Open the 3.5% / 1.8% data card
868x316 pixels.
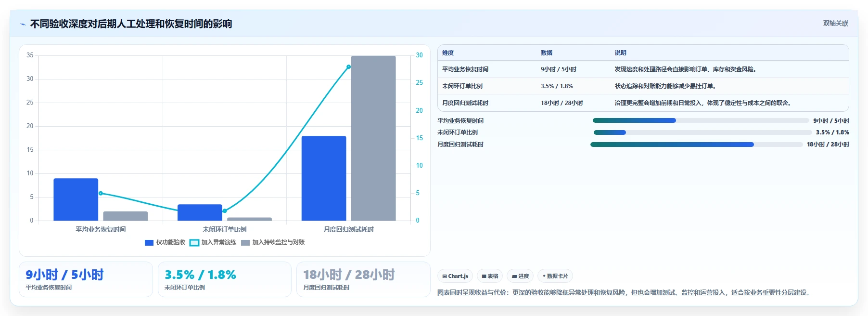225,279
